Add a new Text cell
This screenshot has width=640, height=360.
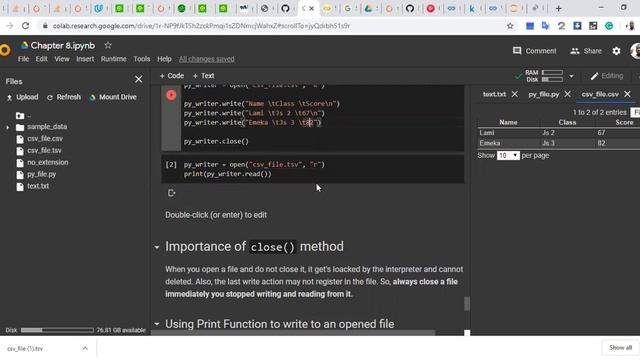[x=203, y=76]
